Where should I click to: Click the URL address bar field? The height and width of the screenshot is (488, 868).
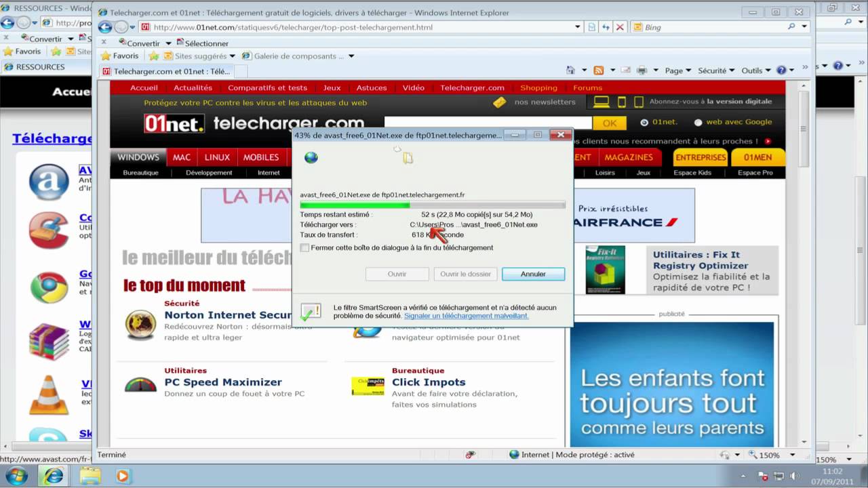pos(361,27)
